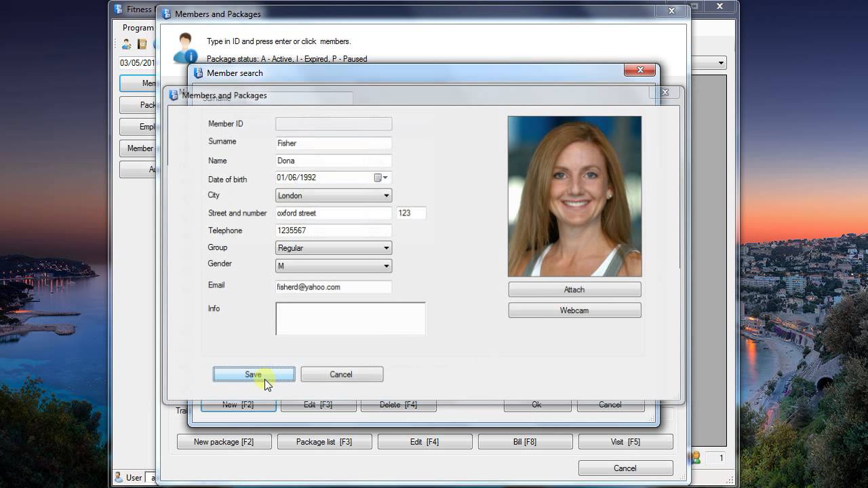Click the brown book icon in main toolbar
Viewport: 868px width, 488px height.
point(142,44)
